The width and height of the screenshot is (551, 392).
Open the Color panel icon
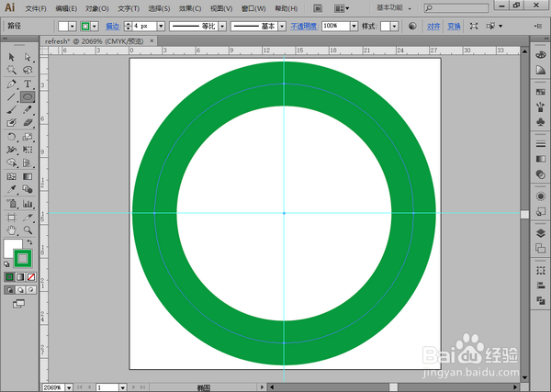[541, 55]
